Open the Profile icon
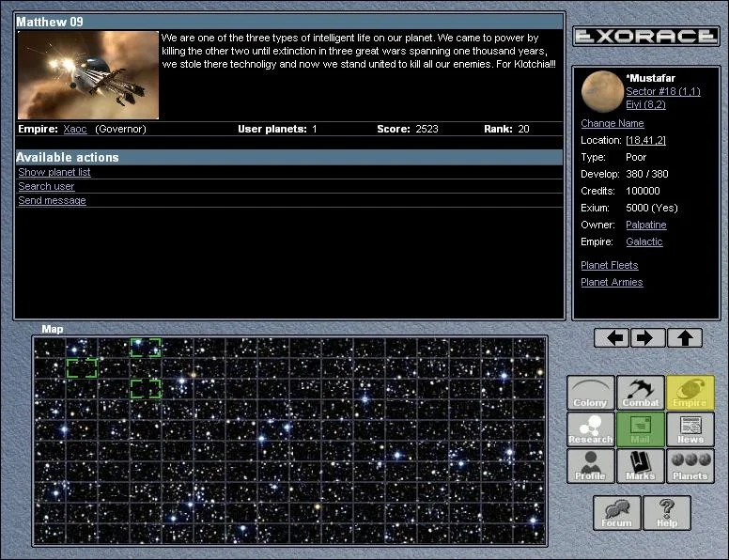This screenshot has width=729, height=560. click(591, 466)
